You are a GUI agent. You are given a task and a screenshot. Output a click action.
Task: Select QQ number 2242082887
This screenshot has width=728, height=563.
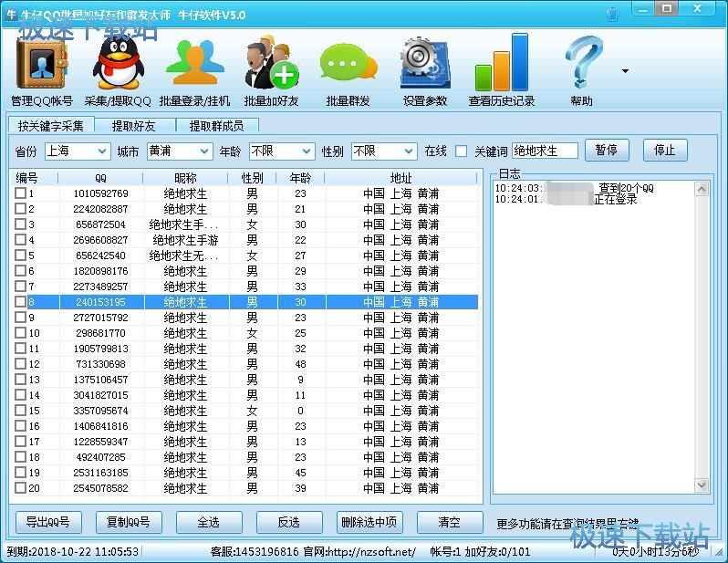point(100,209)
